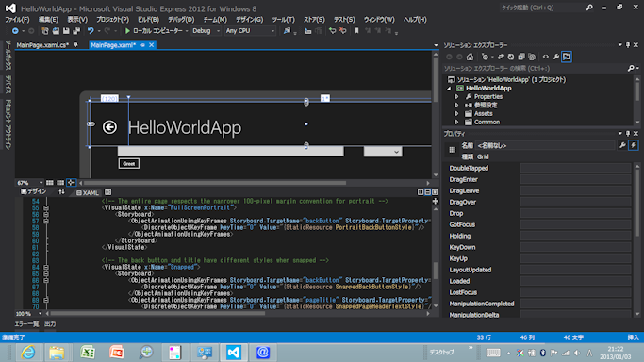Switch to MainPage.xaml.cs tab

coord(42,45)
